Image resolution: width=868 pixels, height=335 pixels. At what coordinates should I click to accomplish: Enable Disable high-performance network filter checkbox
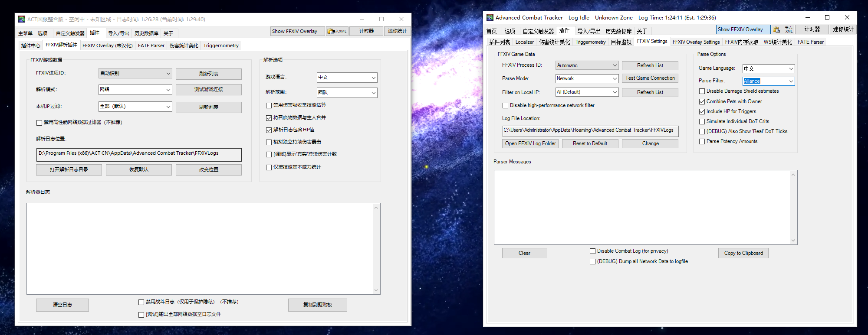[x=505, y=105]
